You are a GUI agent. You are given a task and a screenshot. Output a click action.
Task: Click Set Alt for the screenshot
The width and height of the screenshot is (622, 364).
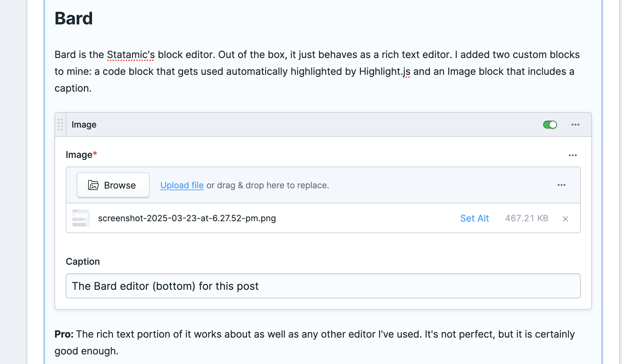coord(474,218)
